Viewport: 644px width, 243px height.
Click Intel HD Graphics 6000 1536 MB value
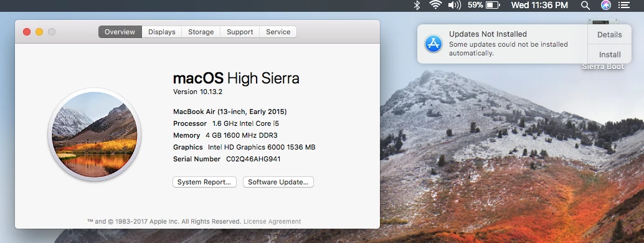pyautogui.click(x=262, y=147)
